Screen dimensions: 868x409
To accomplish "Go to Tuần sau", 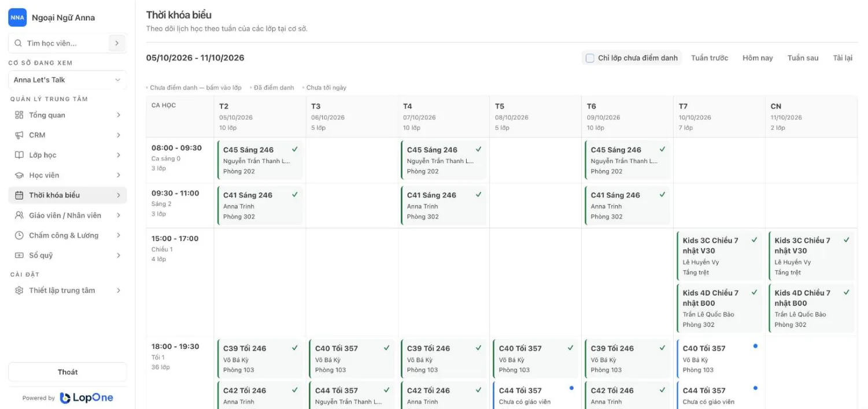I will coord(803,58).
